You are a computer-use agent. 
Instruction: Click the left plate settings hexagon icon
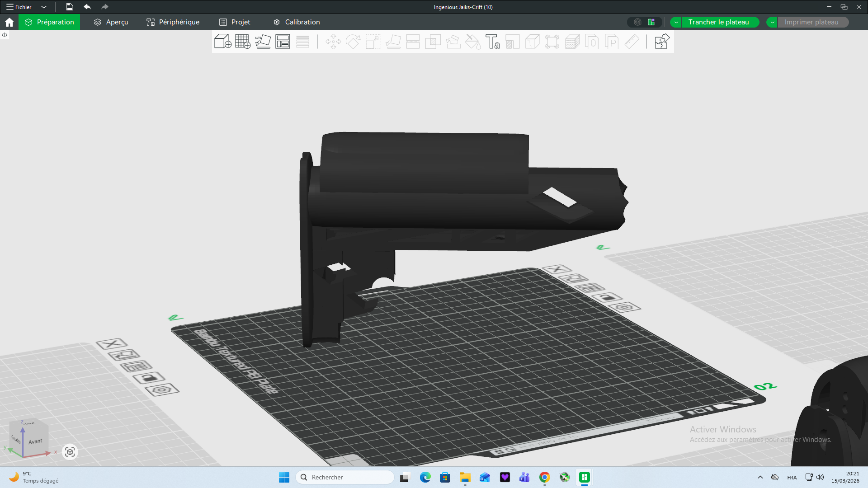click(162, 389)
